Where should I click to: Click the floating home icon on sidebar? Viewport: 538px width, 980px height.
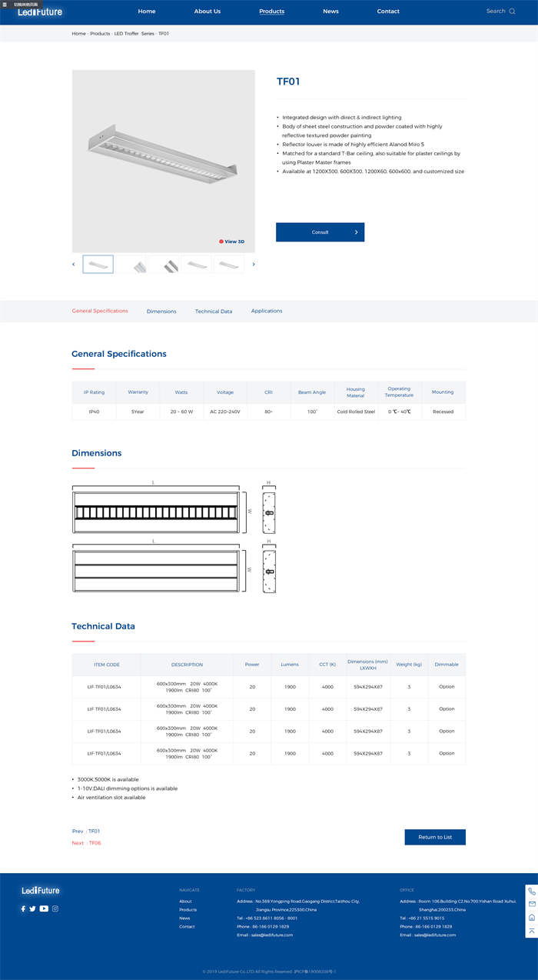[x=532, y=917]
